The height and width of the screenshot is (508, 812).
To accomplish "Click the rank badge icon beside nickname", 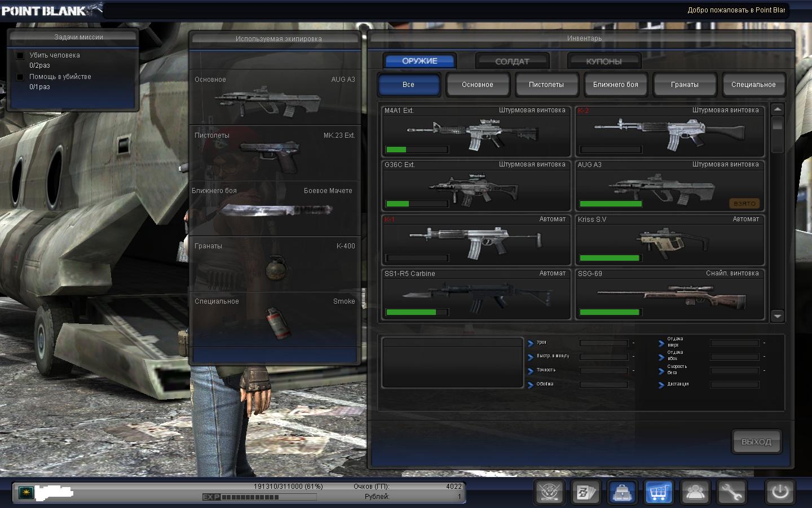I will pos(25,492).
